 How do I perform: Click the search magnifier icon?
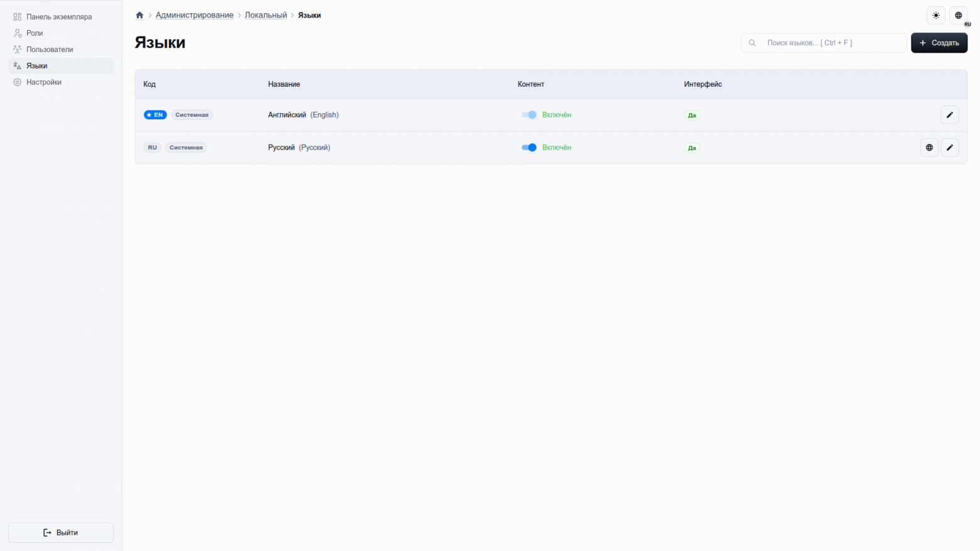point(752,43)
